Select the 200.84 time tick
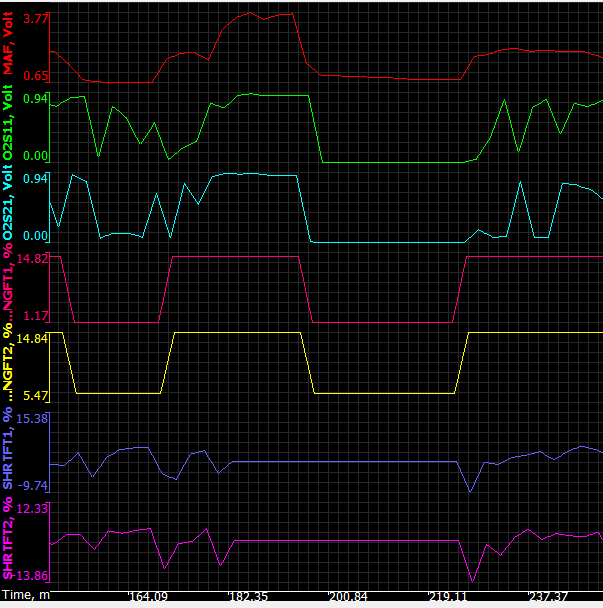The width and height of the screenshot is (603, 608). [x=350, y=596]
